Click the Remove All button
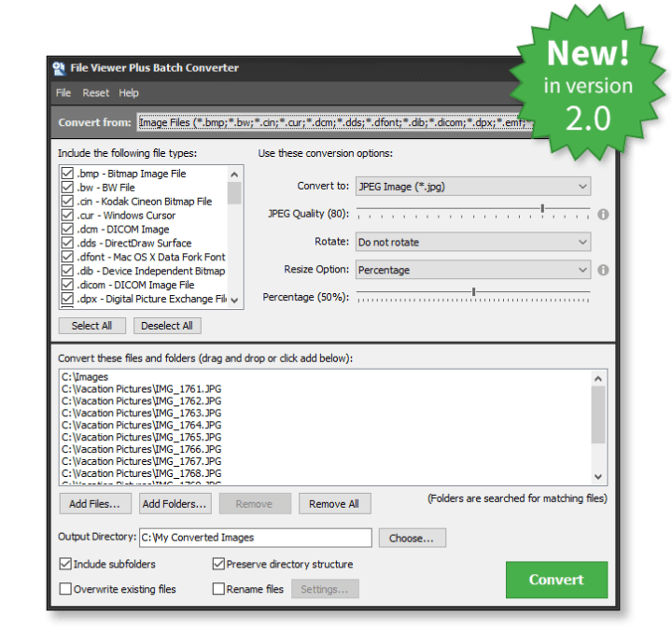This screenshot has height=631, width=672. pyautogui.click(x=335, y=504)
